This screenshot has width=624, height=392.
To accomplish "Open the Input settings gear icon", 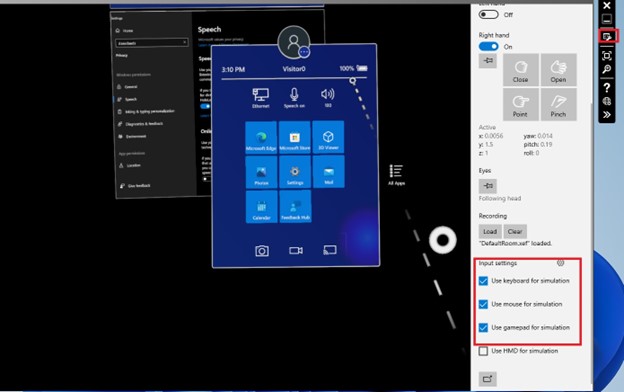I will [560, 263].
